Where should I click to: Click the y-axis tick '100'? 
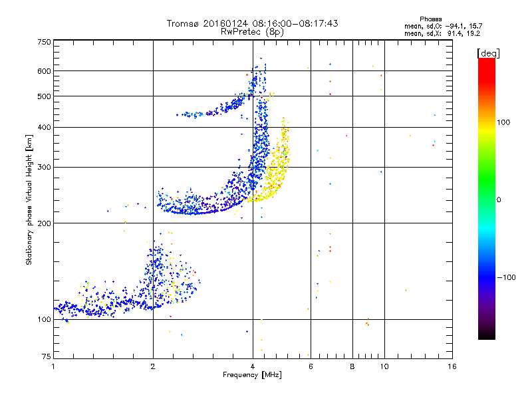click(44, 319)
